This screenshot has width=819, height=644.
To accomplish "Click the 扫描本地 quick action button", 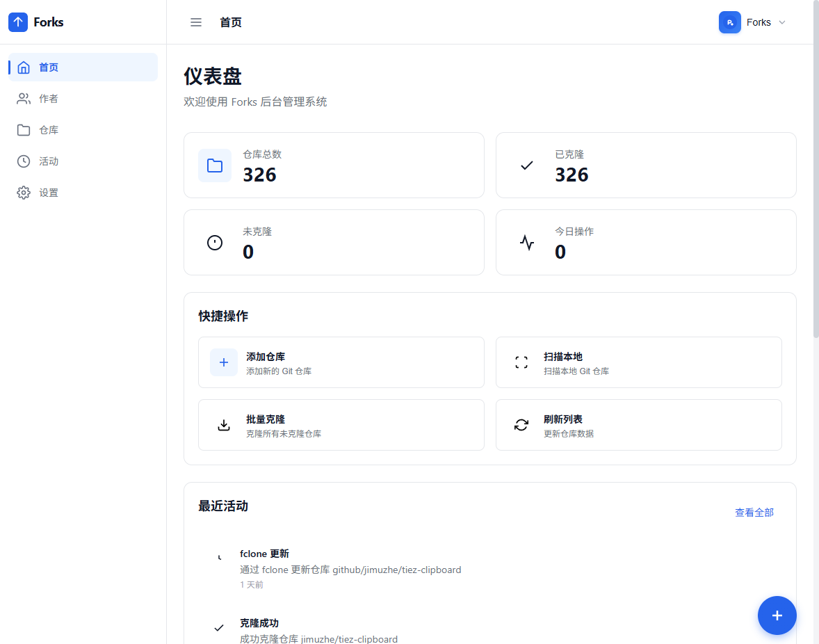I will [x=638, y=362].
